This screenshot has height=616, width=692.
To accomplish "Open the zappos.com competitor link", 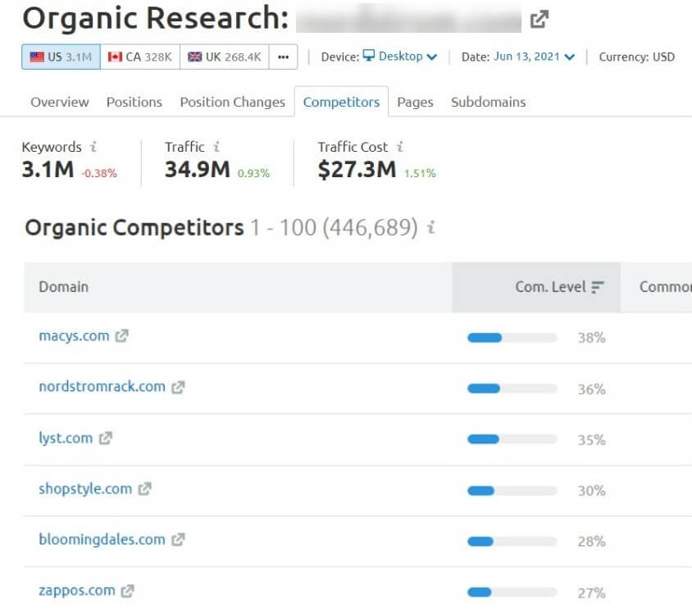I will (77, 591).
